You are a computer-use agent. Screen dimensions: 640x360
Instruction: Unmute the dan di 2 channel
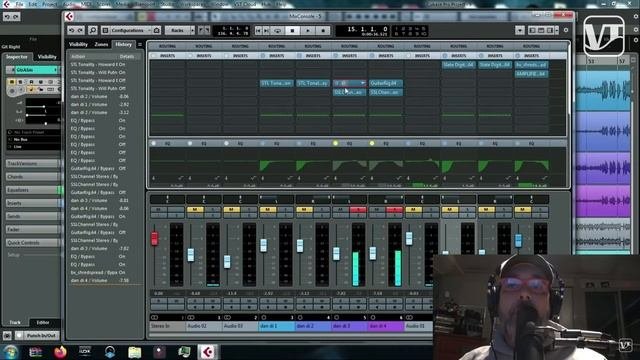click(304, 209)
